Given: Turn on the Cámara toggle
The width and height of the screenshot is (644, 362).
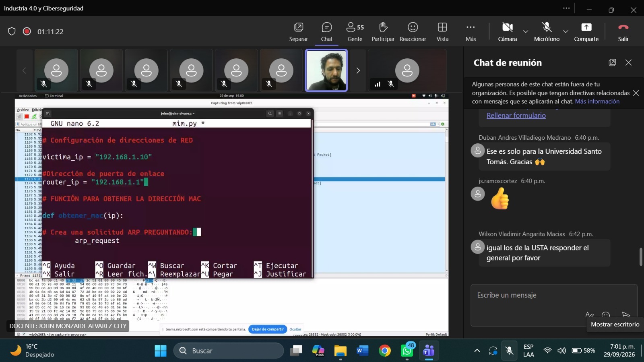Looking at the screenshot, I should click(507, 32).
